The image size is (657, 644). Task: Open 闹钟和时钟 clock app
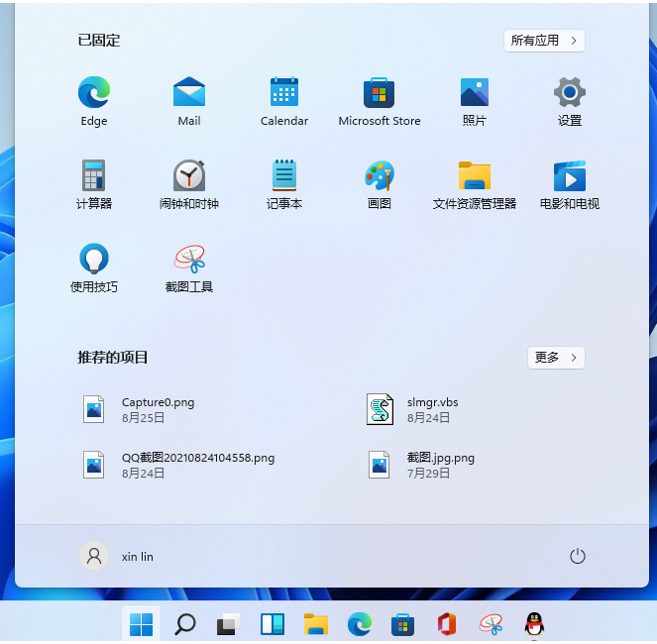pyautogui.click(x=189, y=184)
